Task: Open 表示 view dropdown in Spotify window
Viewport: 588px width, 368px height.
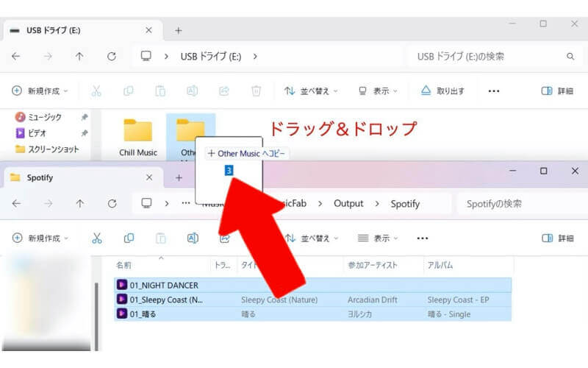Action: [x=378, y=238]
